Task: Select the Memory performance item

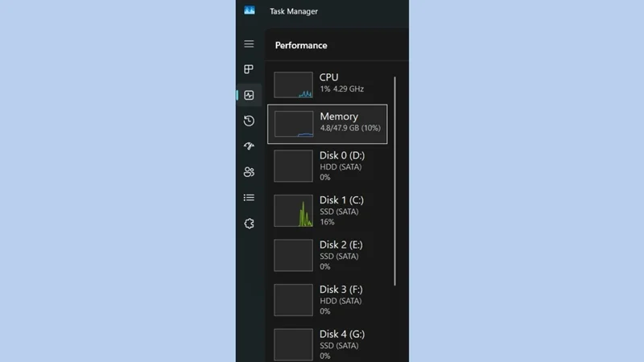Action: pos(328,124)
